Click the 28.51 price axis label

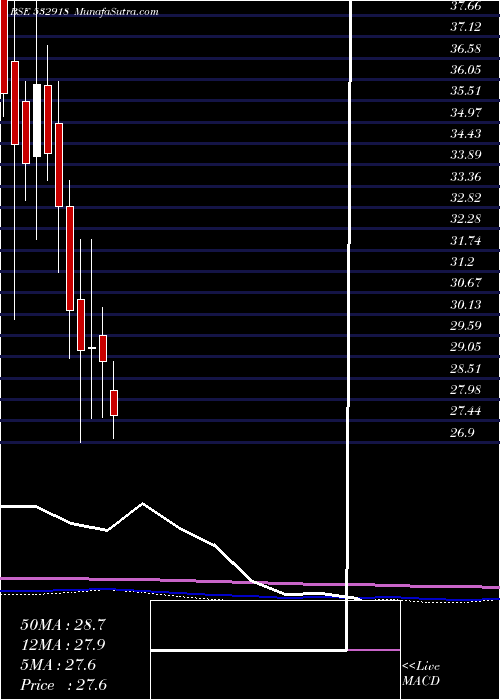(465, 369)
